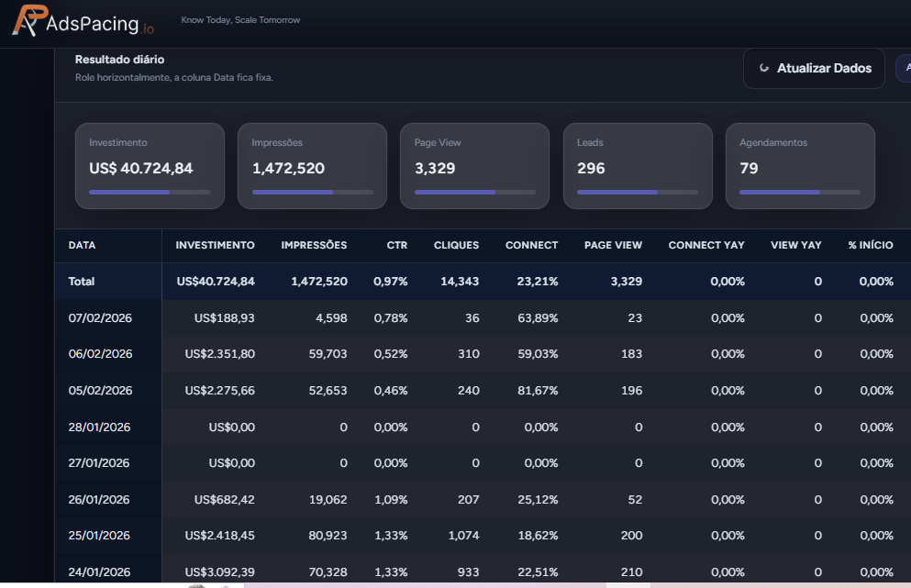This screenshot has height=588, width=911.
Task: Click the CLIQUES column header
Action: [x=455, y=245]
